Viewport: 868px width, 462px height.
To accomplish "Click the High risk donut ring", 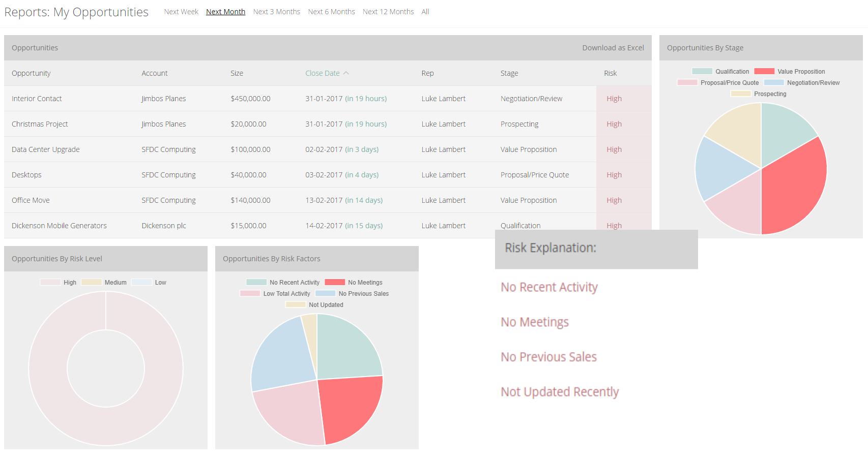I will (x=48, y=368).
